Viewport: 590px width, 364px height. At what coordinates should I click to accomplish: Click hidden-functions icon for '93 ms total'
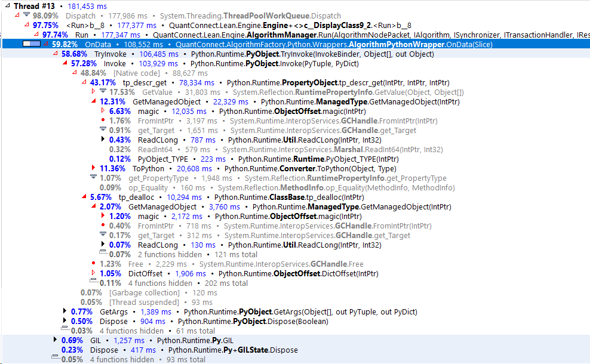(x=56, y=357)
